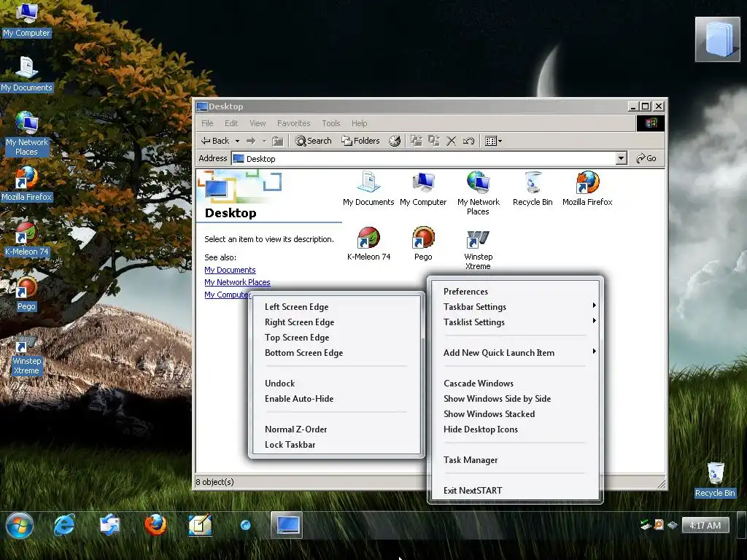Open the Views dropdown button
The width and height of the screenshot is (747, 560).
coord(493,141)
